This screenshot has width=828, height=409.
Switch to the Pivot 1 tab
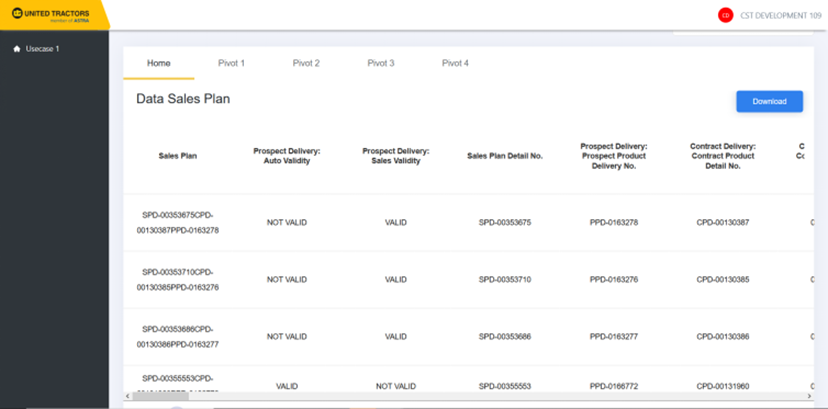(231, 63)
